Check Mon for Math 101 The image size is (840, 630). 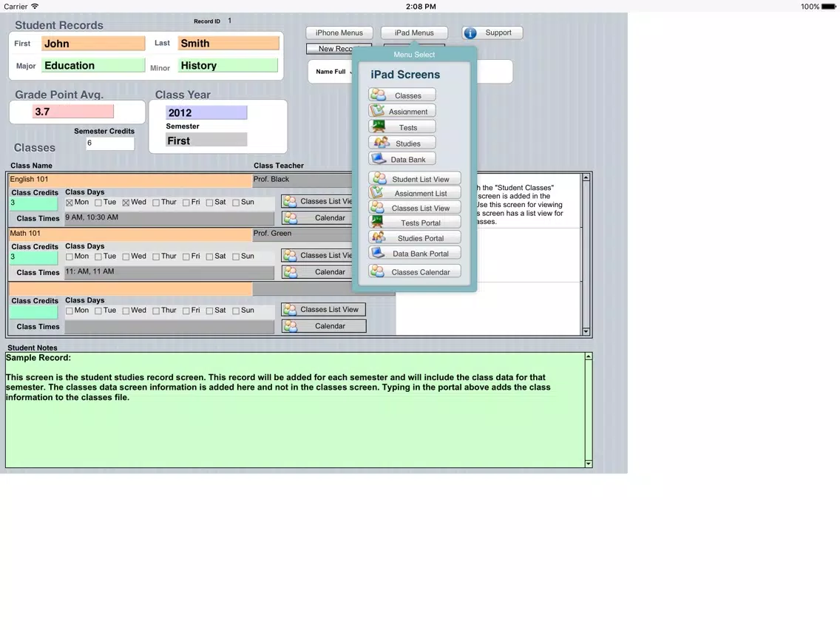(69, 257)
